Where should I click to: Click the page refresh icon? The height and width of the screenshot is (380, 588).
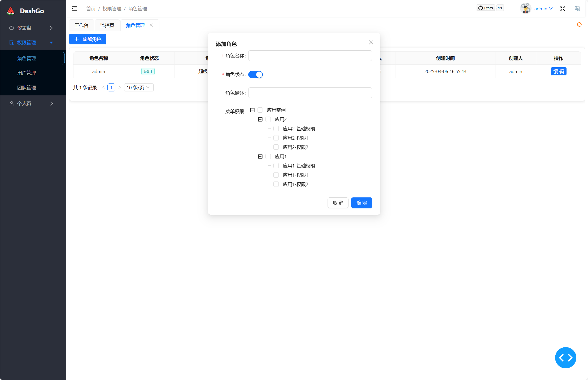point(579,25)
